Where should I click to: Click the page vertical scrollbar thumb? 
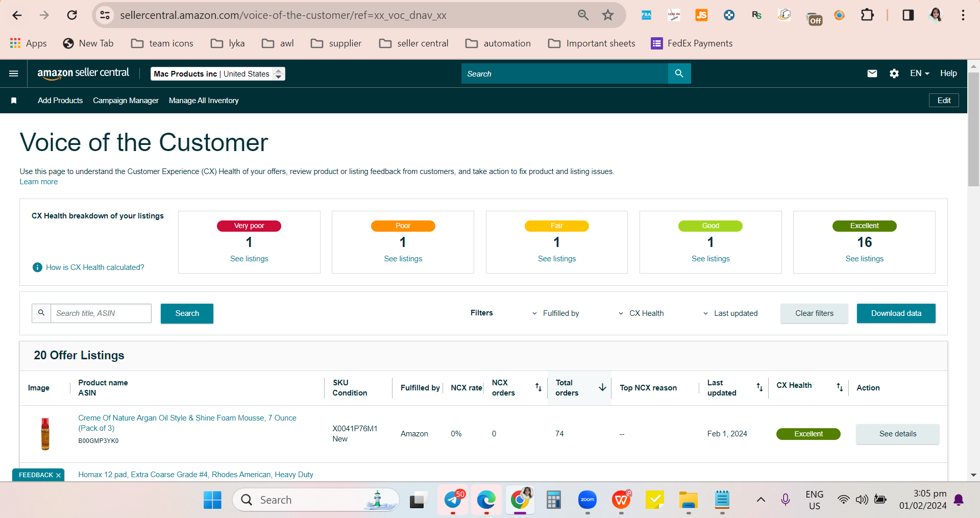pos(973,130)
